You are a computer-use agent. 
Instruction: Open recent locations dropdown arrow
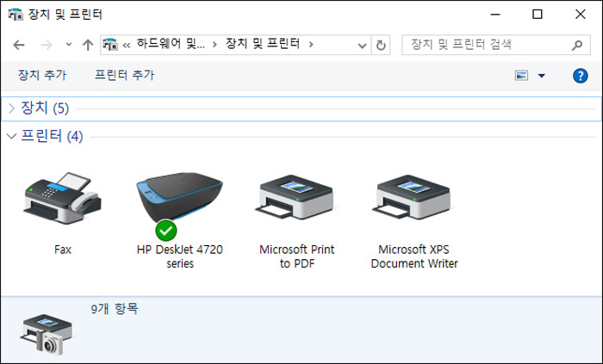click(x=67, y=44)
